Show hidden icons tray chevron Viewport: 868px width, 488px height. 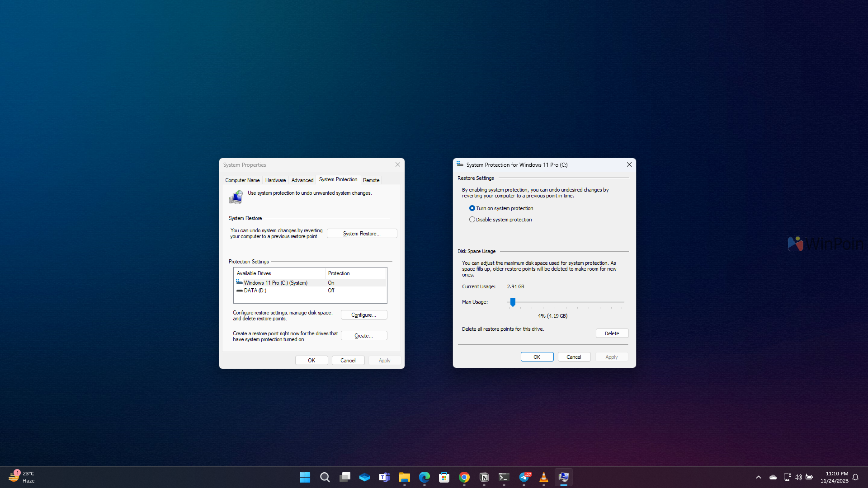[x=759, y=477]
